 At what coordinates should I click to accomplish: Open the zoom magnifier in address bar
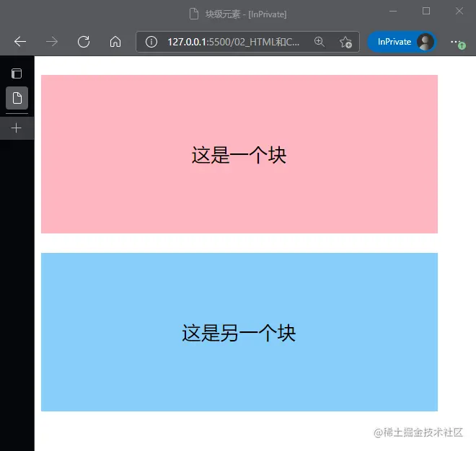coord(319,42)
